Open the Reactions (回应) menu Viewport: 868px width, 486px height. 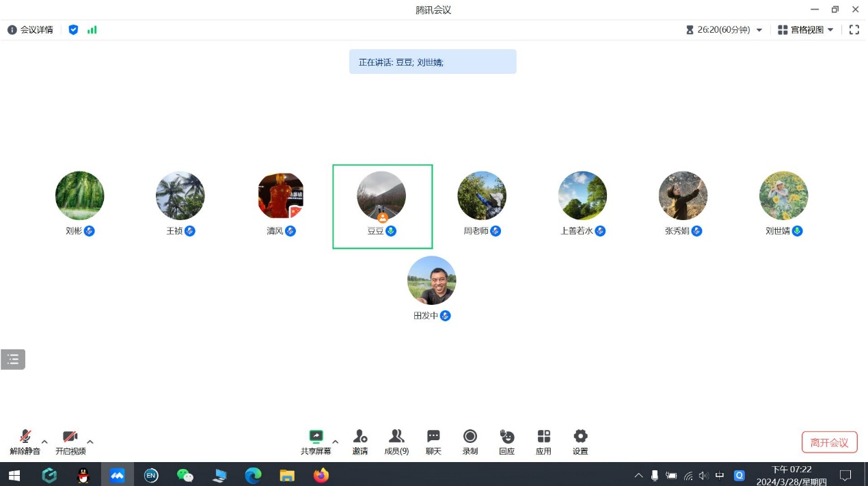pyautogui.click(x=506, y=442)
